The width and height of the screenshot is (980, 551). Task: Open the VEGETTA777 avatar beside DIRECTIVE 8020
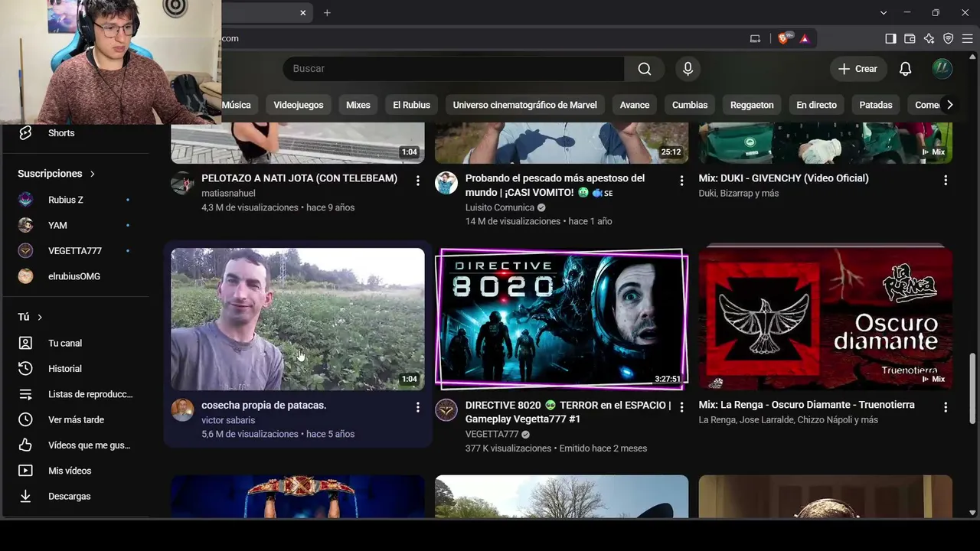click(446, 410)
